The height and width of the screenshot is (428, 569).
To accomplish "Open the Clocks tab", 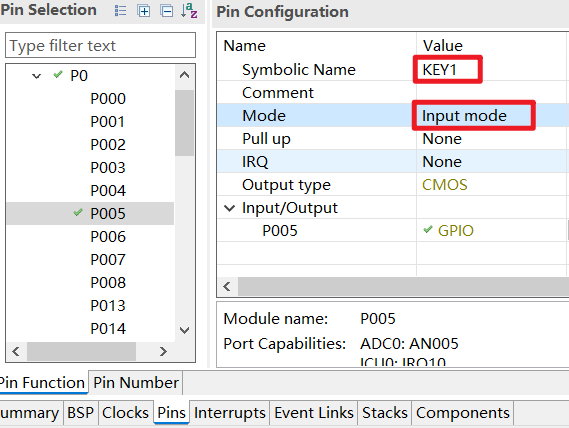I will point(125,413).
